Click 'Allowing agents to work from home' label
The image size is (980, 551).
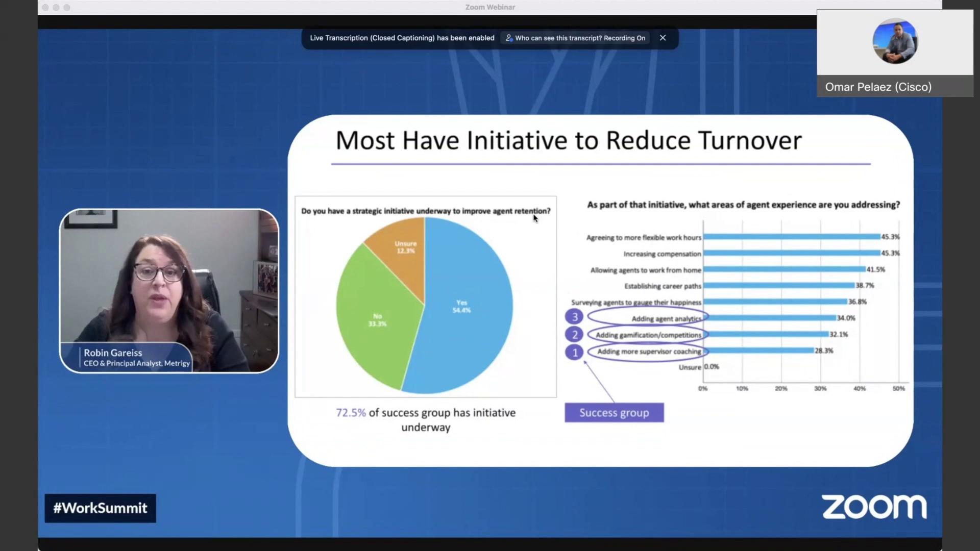click(646, 270)
